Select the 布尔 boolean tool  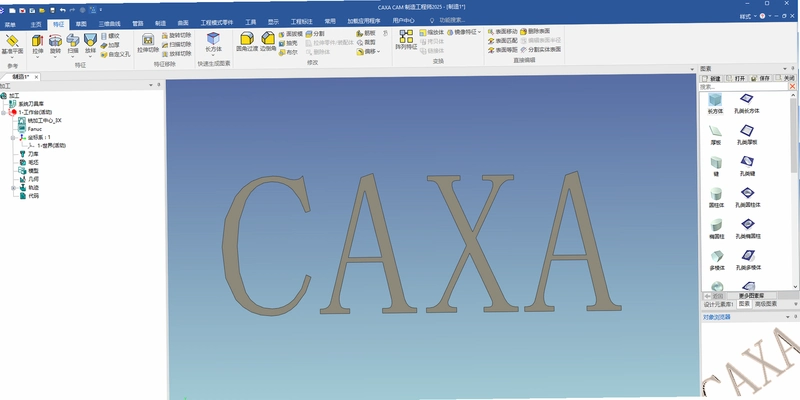click(x=288, y=52)
